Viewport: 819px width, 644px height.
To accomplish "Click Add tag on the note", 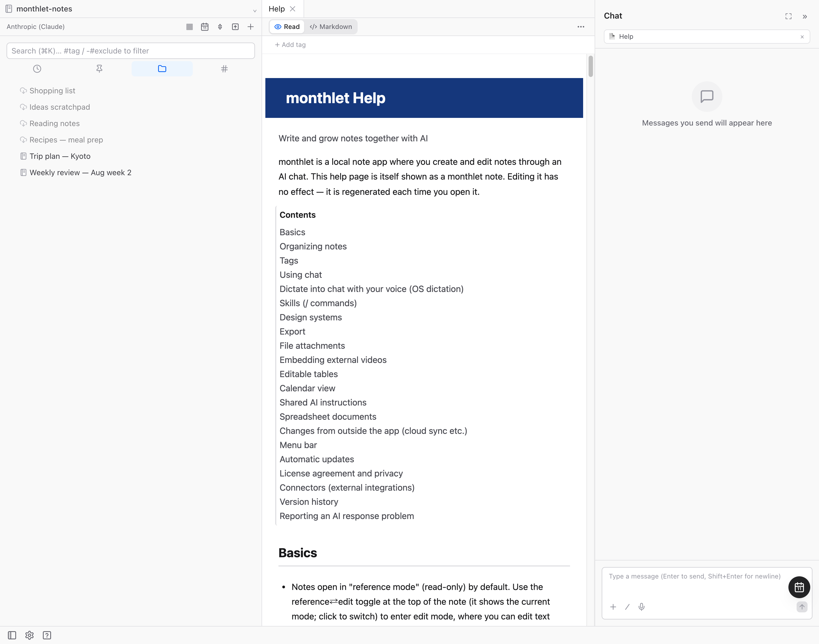I will (x=290, y=45).
